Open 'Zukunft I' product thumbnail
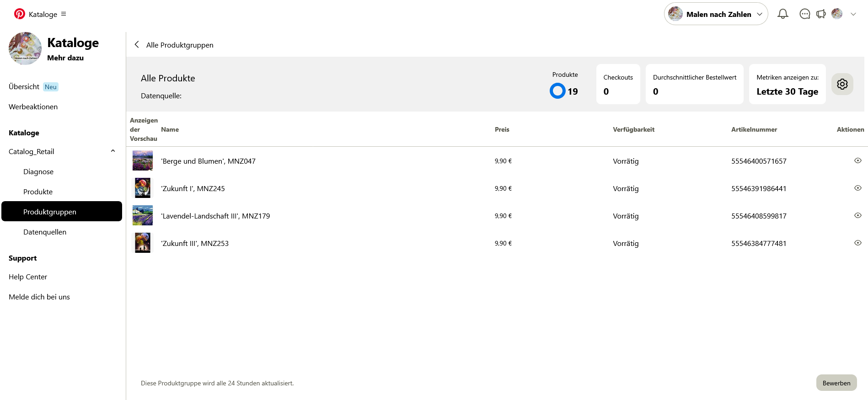The height and width of the screenshot is (400, 868). point(143,188)
